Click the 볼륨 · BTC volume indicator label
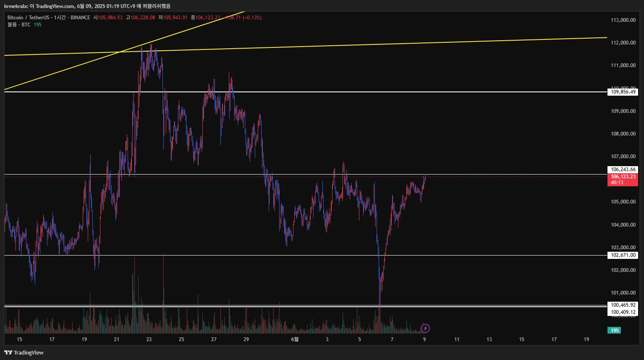Image resolution: width=644 pixels, height=360 pixels. pos(19,25)
